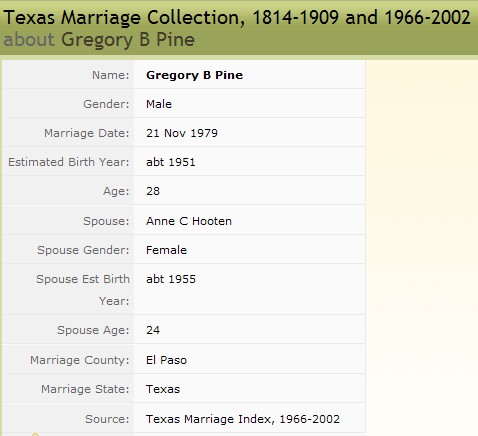Viewport: 478px width, 436px height.
Task: Click the El Paso county value
Action: 166,360
